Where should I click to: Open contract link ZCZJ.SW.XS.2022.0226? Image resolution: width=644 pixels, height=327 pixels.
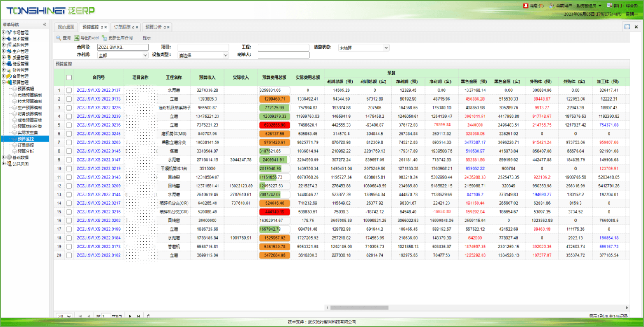pos(99,108)
